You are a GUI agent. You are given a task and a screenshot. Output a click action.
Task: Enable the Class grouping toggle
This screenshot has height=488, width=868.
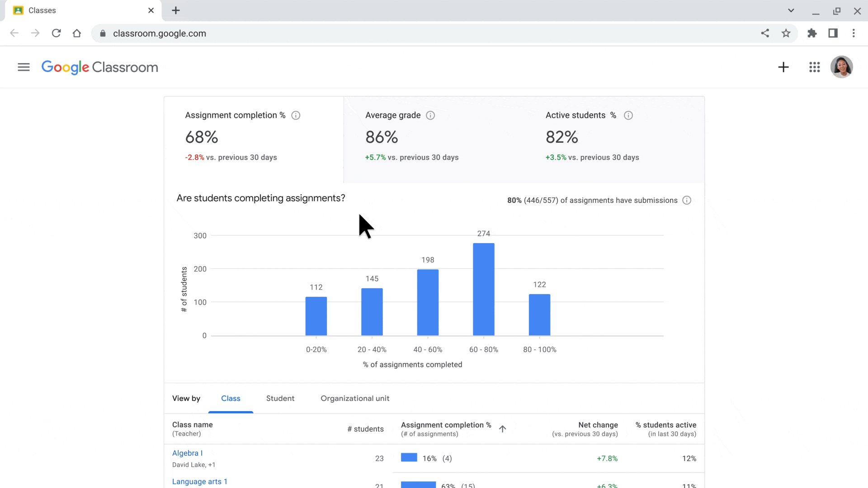pos(231,398)
